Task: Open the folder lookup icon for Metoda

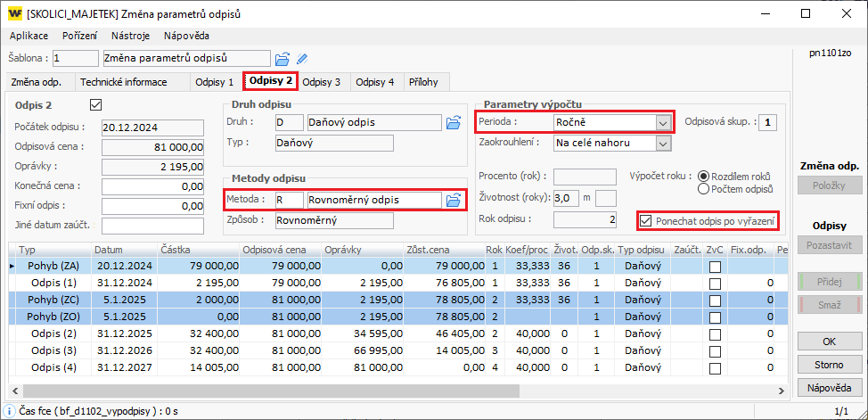Action: [x=453, y=200]
